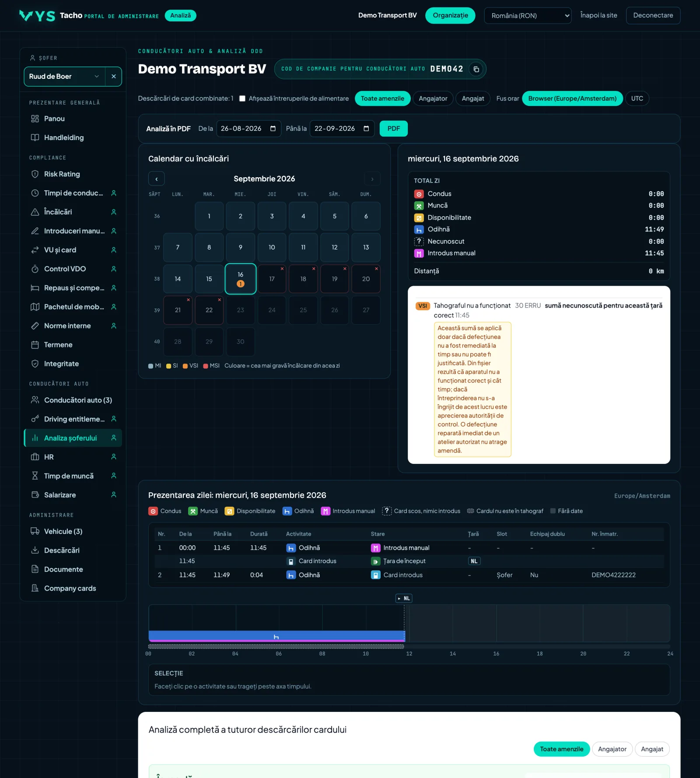Open date picker for De la field

273,129
